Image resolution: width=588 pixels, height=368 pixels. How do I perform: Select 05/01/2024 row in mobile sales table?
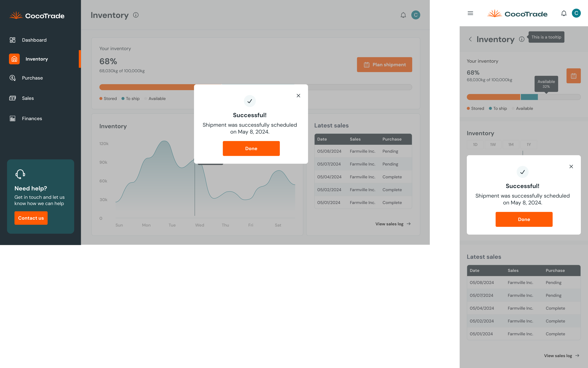pyautogui.click(x=524, y=334)
